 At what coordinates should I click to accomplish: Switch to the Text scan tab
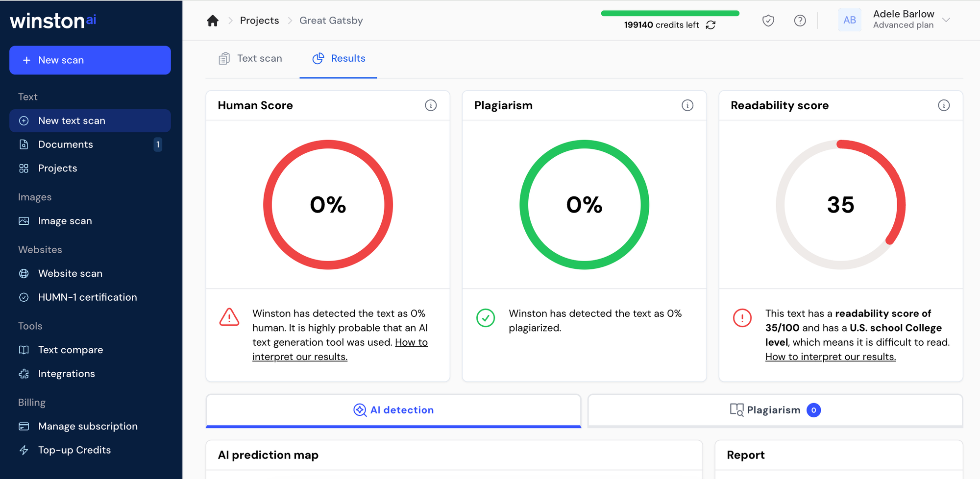[x=250, y=58]
